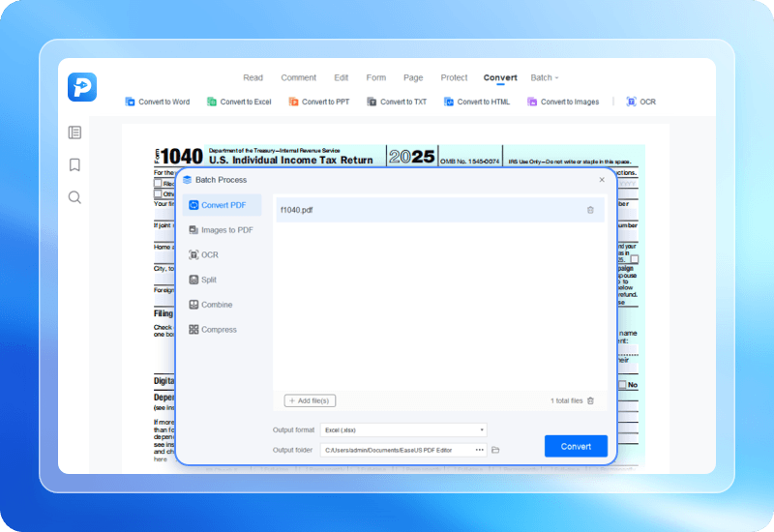Click the Add file(s) button
The height and width of the screenshot is (532, 774).
coord(310,400)
